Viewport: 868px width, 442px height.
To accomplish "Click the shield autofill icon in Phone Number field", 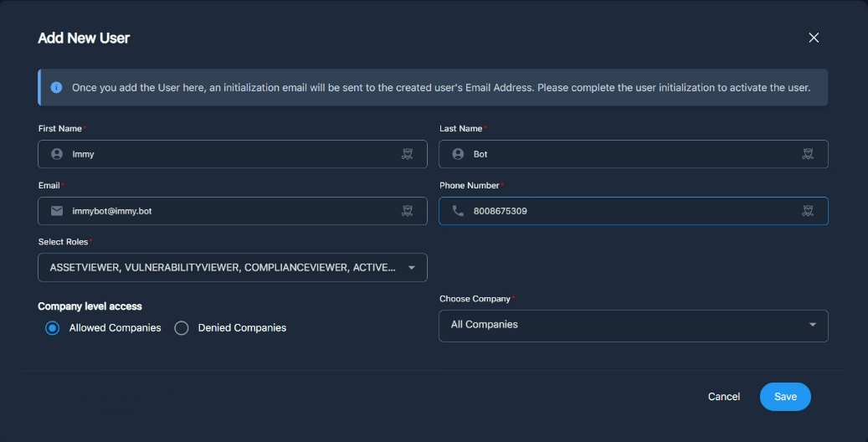I will click(x=808, y=211).
